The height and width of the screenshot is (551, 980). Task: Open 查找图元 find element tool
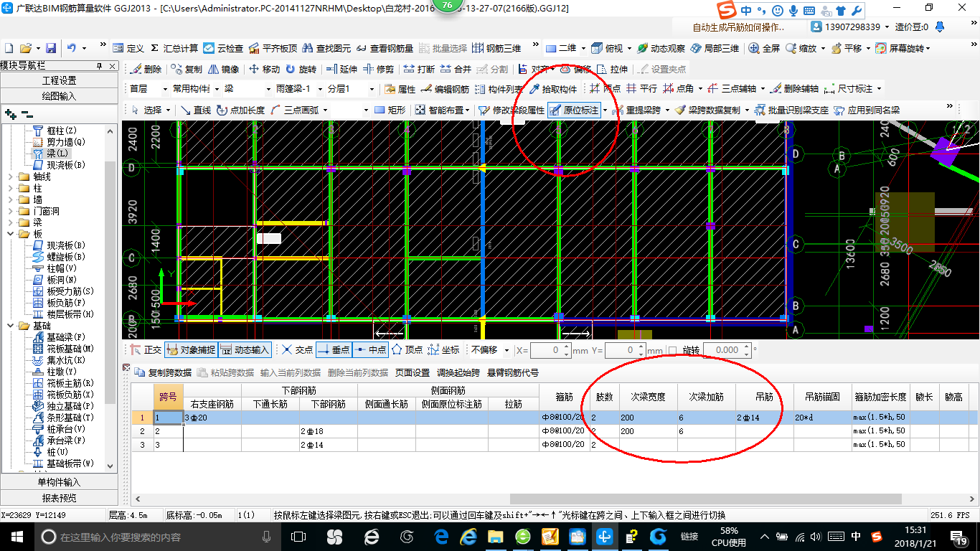326,48
